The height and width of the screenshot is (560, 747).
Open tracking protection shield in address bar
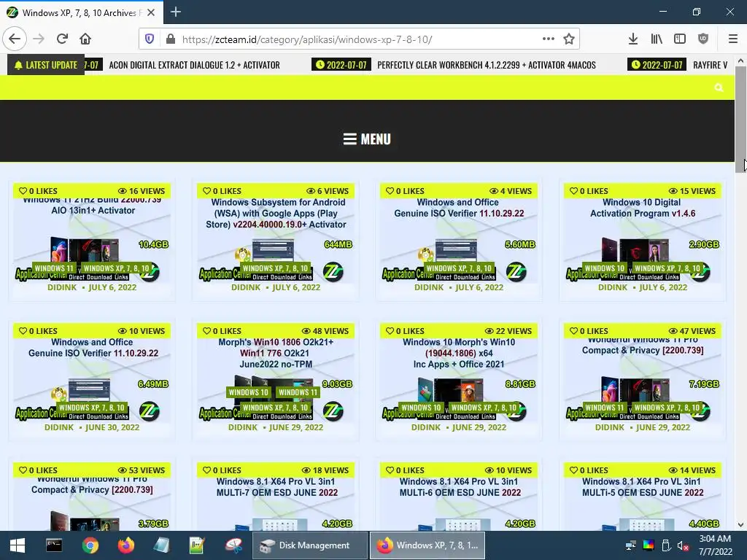[150, 39]
